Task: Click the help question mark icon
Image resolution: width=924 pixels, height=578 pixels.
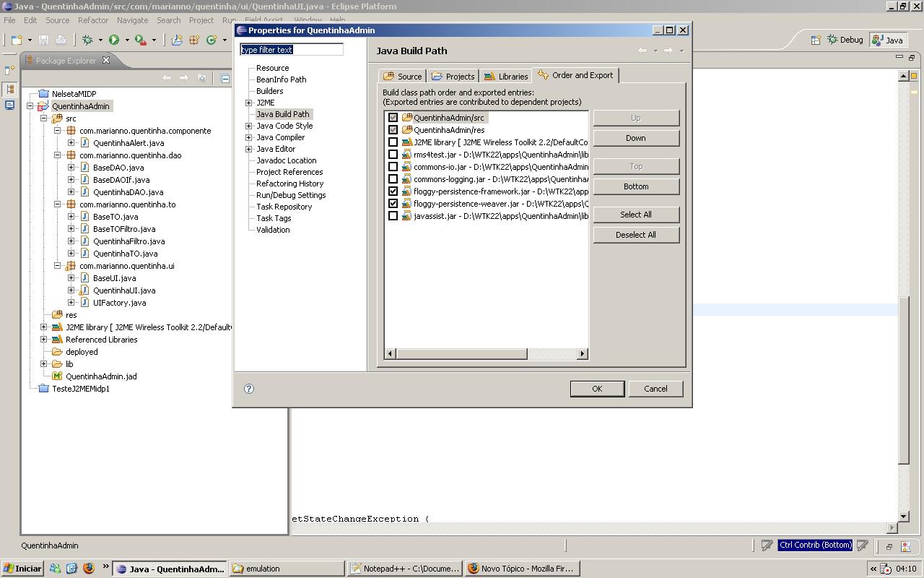Action: click(x=249, y=389)
